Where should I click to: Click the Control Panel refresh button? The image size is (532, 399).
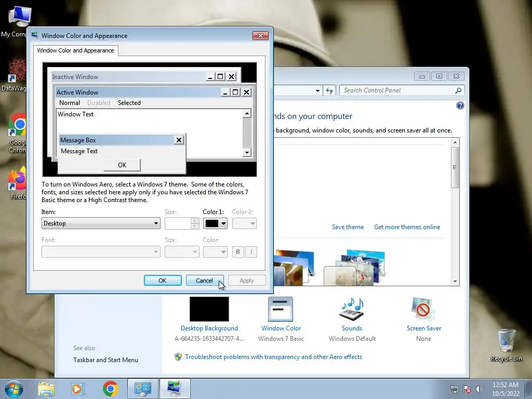point(329,90)
